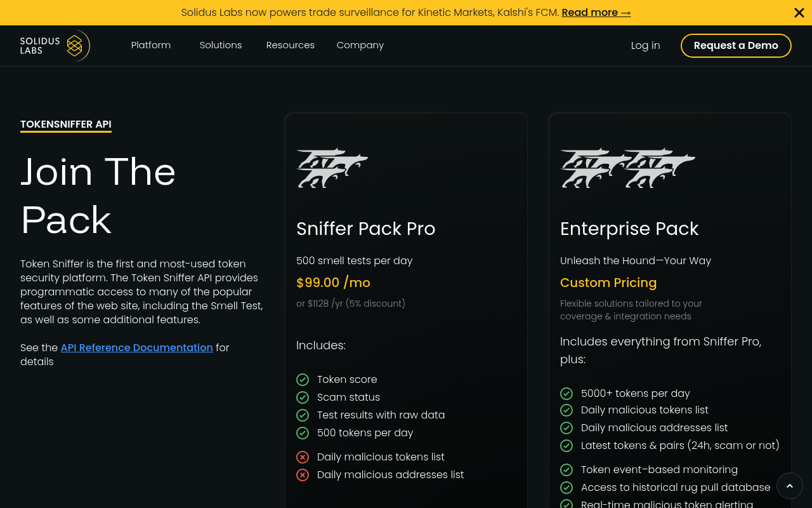Viewport: 812px width, 508px height.
Task: Click the Join The Pack heading
Action: pos(98,196)
